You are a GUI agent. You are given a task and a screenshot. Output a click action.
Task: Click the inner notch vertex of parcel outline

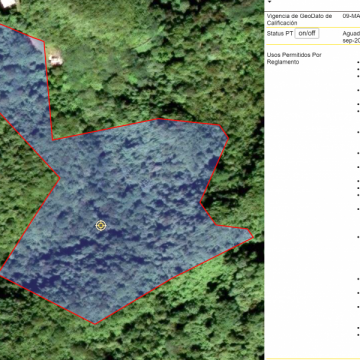pyautogui.click(x=53, y=140)
